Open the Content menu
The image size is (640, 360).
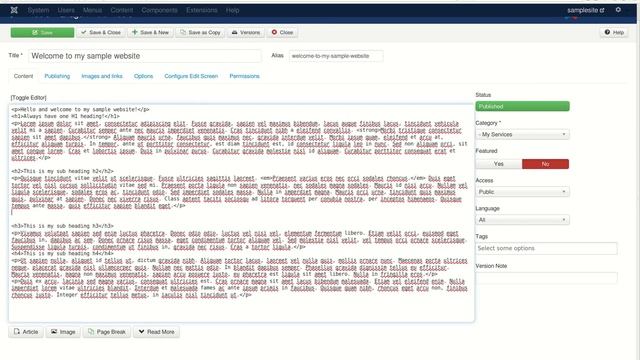coord(122,10)
